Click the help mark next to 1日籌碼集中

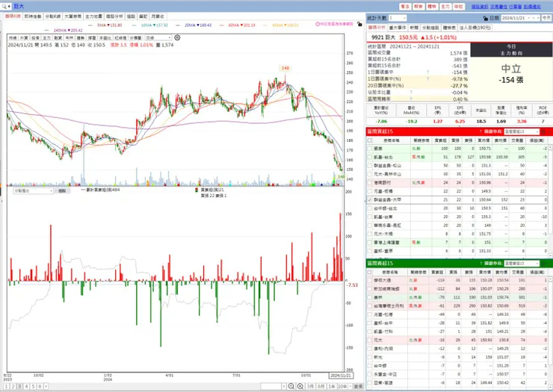[427, 72]
